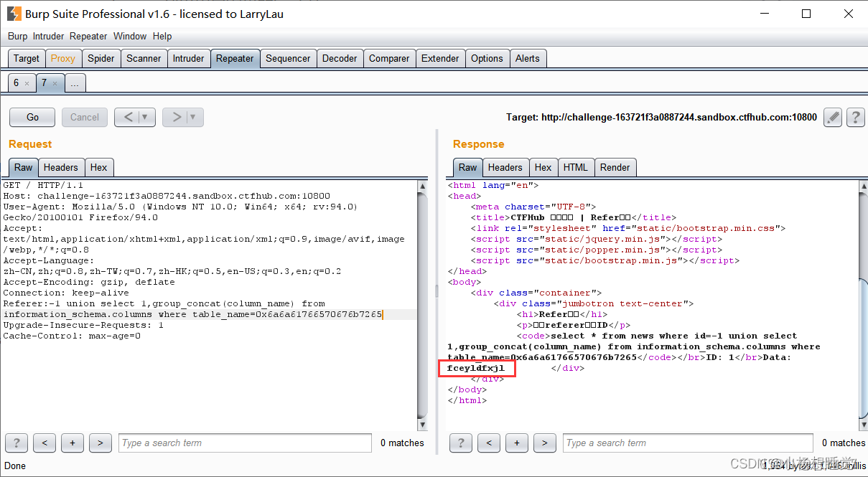This screenshot has height=477, width=868.
Task: Select Repeater sub-tab 6
Action: [x=16, y=83]
